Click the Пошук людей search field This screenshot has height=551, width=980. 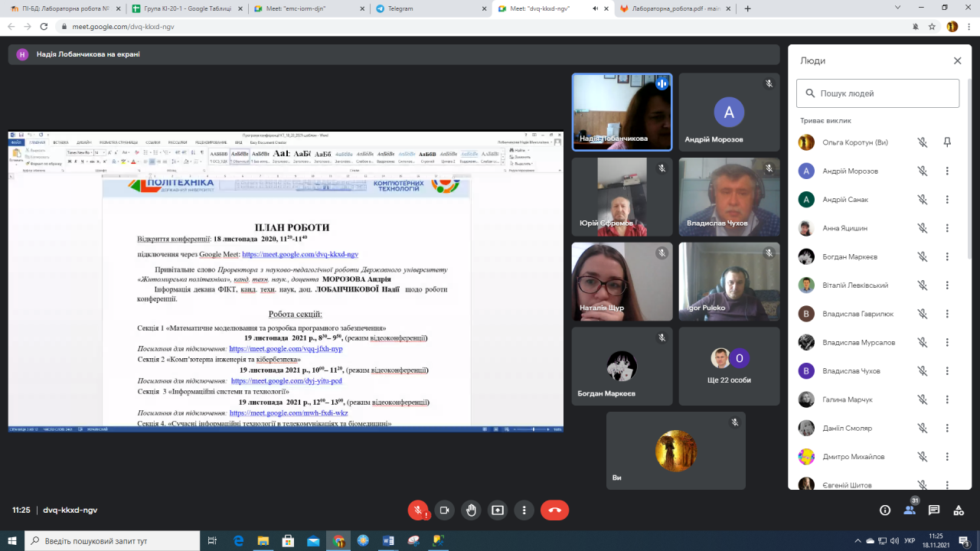877,93
